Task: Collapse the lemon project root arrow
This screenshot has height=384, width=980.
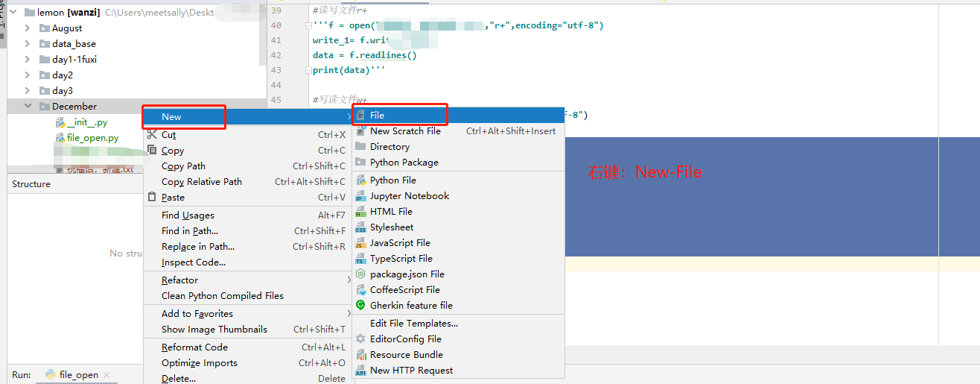Action: (x=14, y=13)
